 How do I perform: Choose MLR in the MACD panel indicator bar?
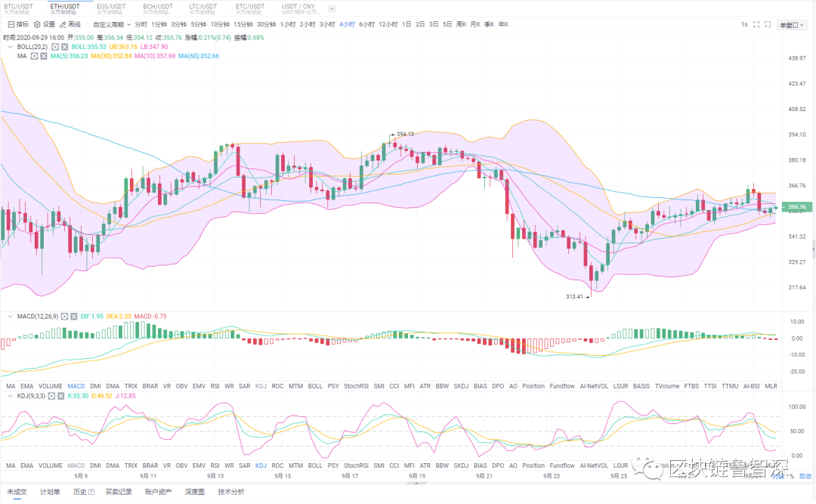coord(771,386)
